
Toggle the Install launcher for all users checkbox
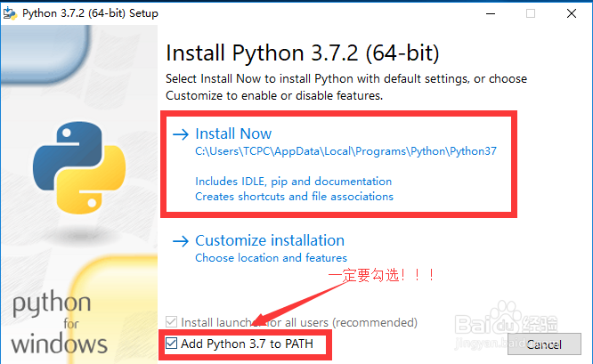click(x=171, y=322)
